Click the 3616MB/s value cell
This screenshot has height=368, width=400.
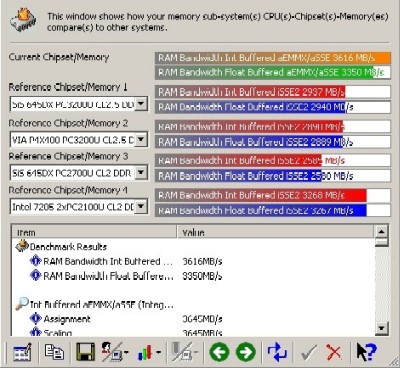[x=202, y=261]
